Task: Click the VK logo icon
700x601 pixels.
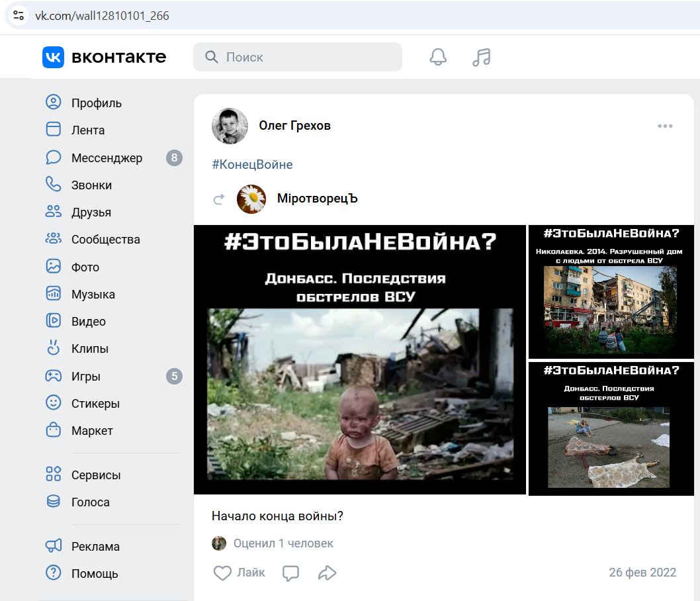Action: (54, 57)
